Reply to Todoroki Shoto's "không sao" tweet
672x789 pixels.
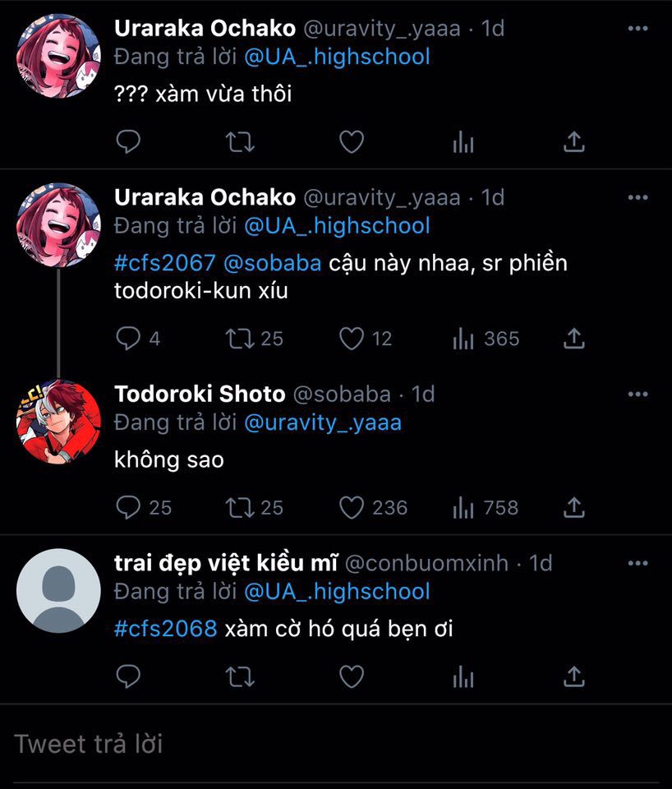tap(129, 508)
